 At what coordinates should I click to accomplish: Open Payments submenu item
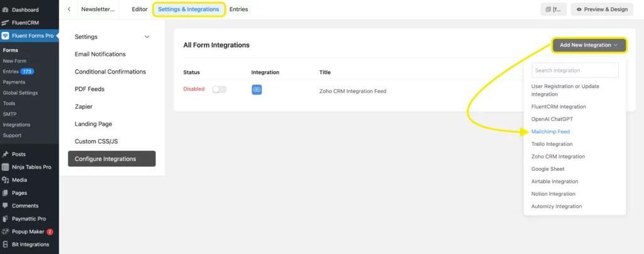14,82
